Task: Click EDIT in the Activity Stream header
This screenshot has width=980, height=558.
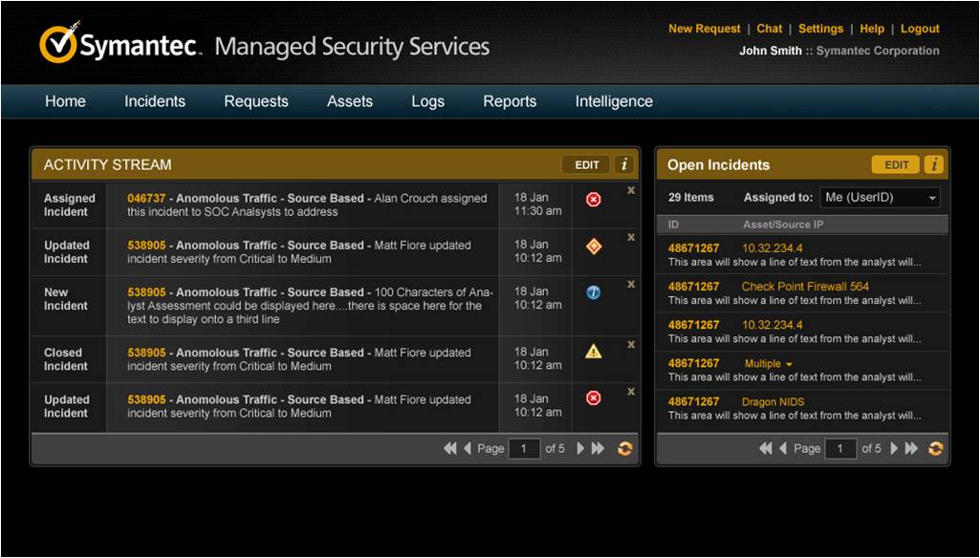Action: 587,165
